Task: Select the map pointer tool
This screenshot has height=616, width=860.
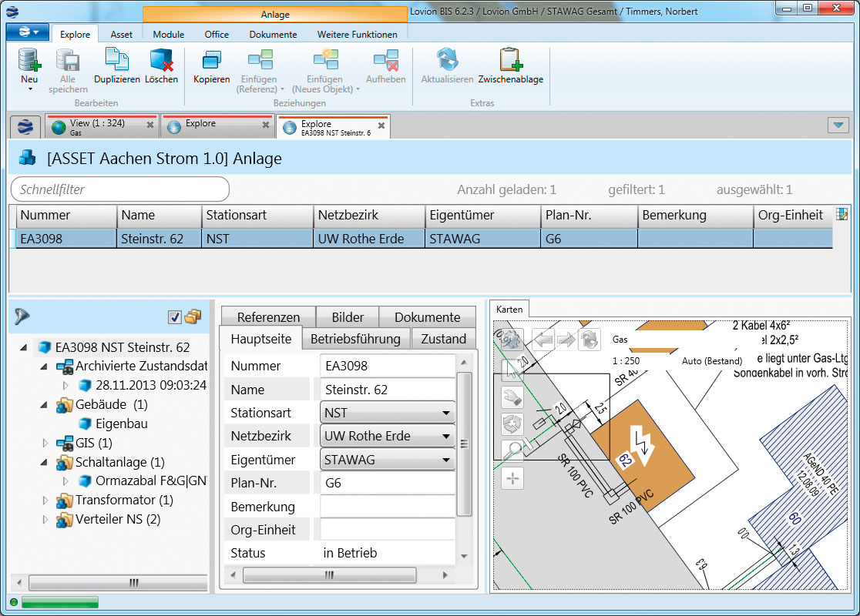Action: tap(512, 370)
